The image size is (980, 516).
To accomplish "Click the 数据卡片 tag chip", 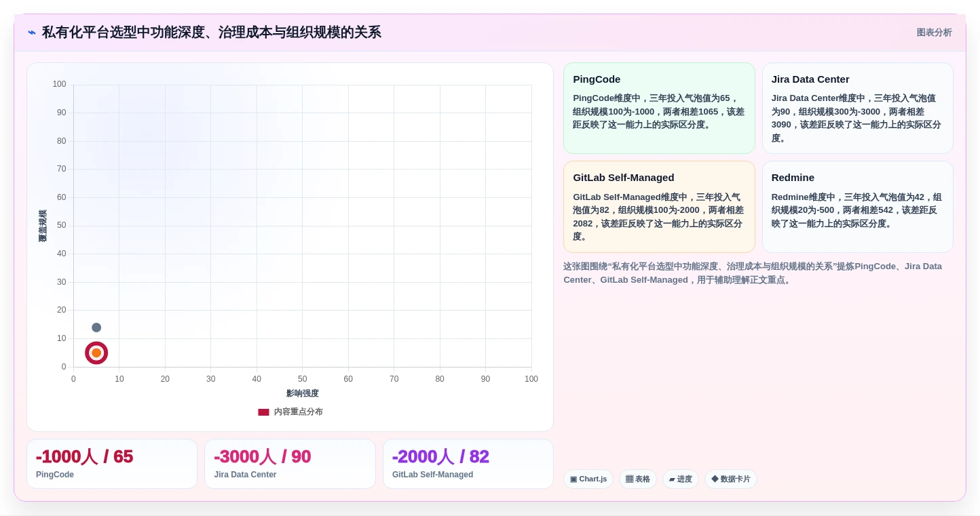I will 731,479.
